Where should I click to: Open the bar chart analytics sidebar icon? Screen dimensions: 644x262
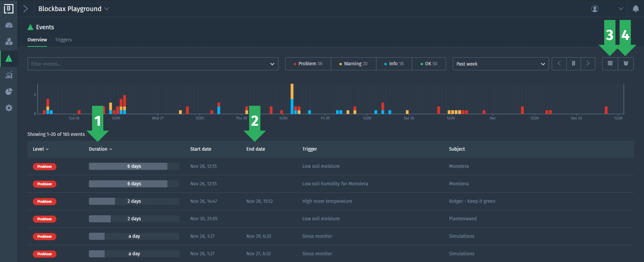(x=9, y=75)
